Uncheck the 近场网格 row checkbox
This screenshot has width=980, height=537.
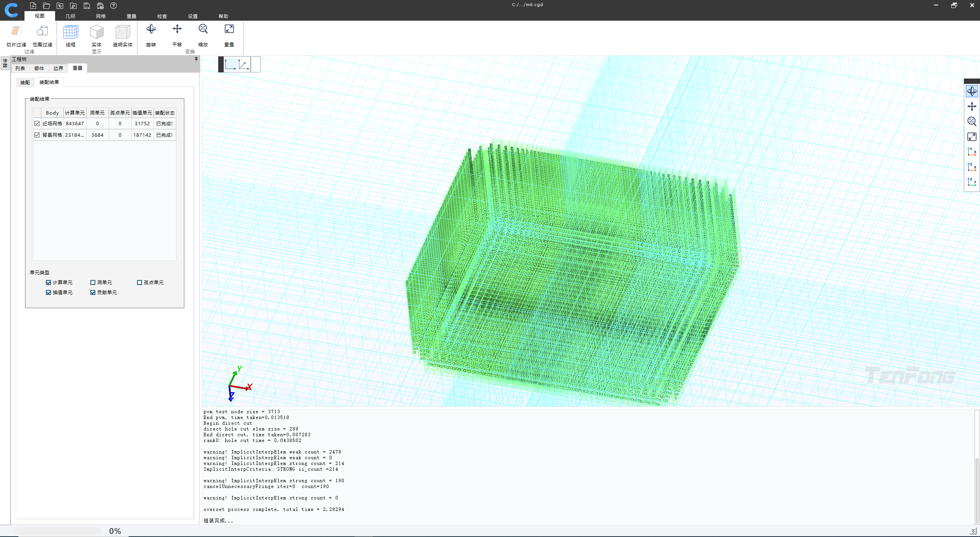pos(37,124)
